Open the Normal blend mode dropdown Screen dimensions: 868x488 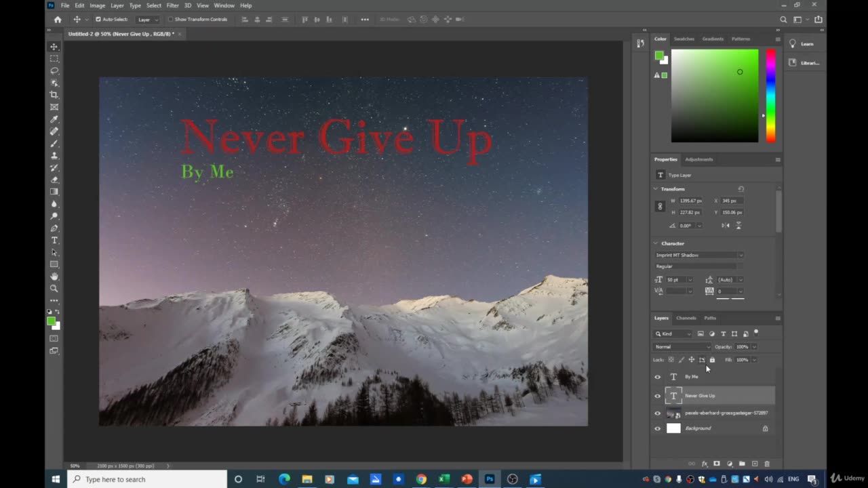[x=682, y=347]
